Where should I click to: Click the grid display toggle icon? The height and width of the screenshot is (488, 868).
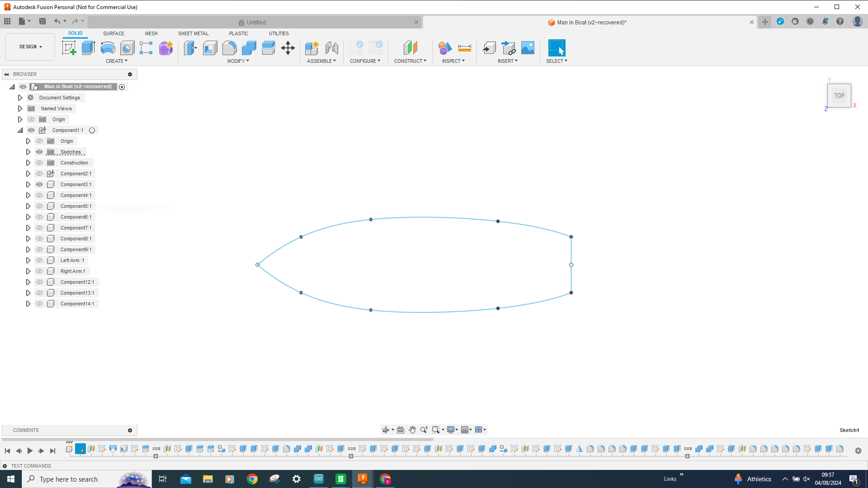point(465,430)
